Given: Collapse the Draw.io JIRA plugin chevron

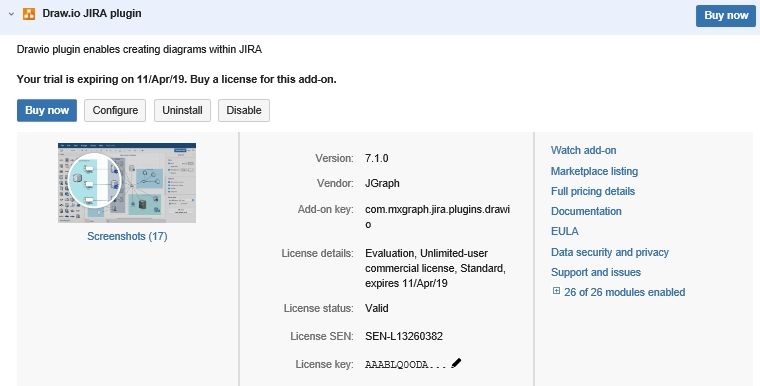Looking at the screenshot, I should click(x=11, y=14).
